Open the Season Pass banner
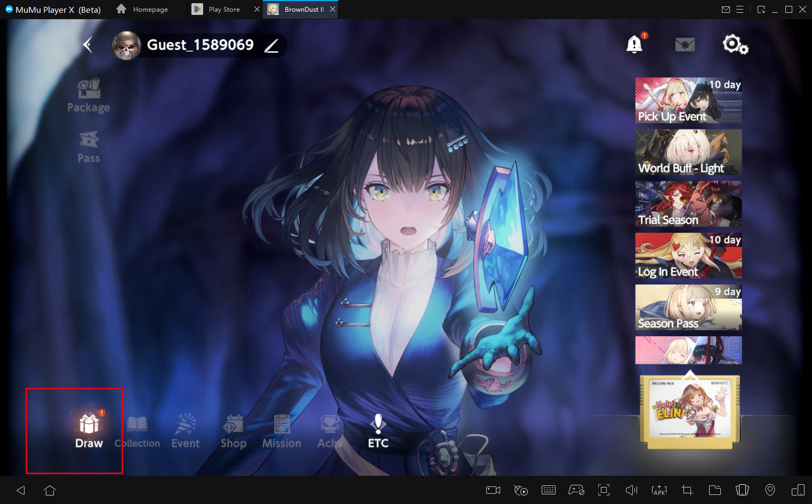The image size is (812, 504). tap(688, 307)
